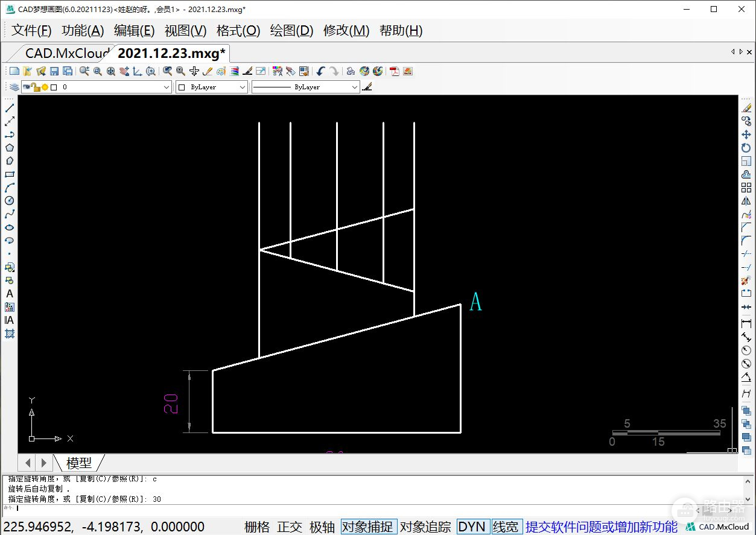This screenshot has width=756, height=535.
Task: Click the 模型 model layout tab
Action: pyautogui.click(x=79, y=463)
